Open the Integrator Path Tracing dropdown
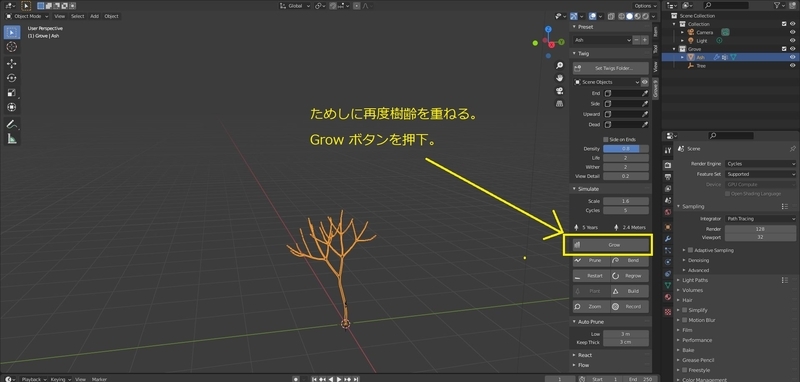The height and width of the screenshot is (382, 800). [x=760, y=219]
